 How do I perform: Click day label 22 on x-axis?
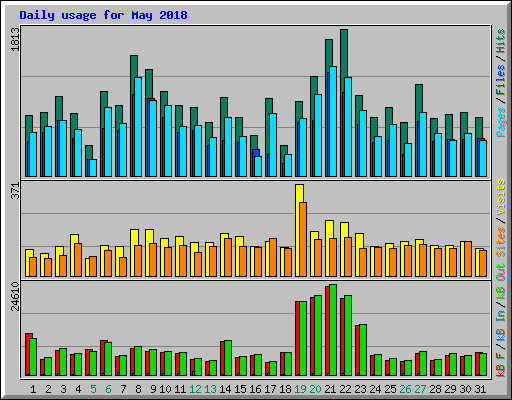pos(345,389)
